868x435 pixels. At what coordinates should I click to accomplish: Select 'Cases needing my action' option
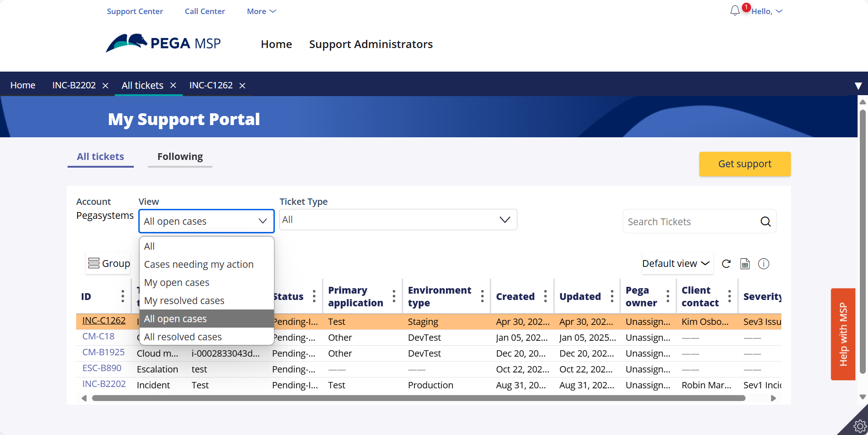199,264
